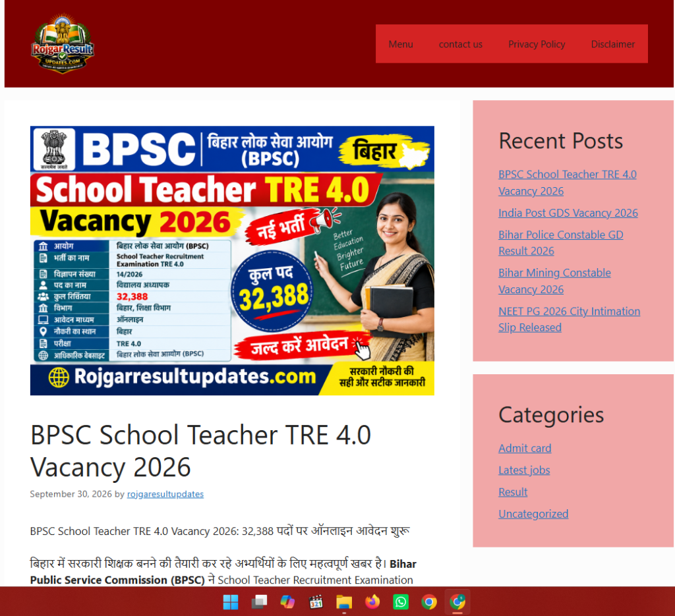Viewport: 675px width, 616px height.
Task: Click the BPSC vacancy featured banner image
Action: pos(232,261)
